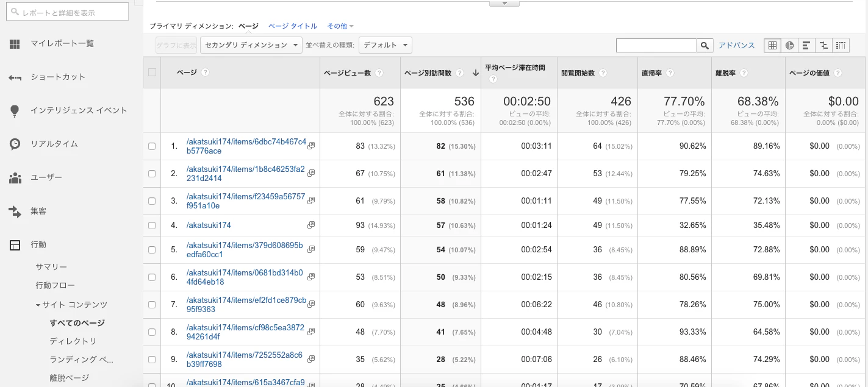
Task: Check row 2 checkbox for 1b8c46253fa2 page
Action: click(152, 174)
